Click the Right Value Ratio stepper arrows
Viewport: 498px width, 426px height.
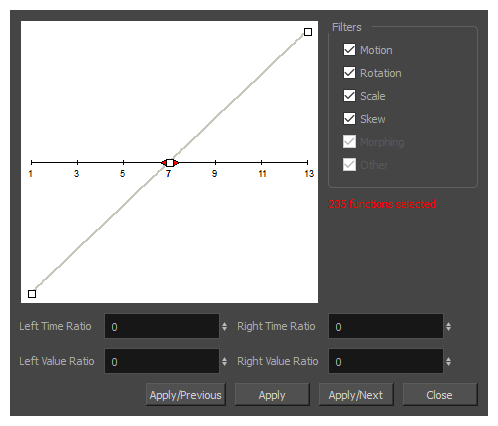[448, 361]
